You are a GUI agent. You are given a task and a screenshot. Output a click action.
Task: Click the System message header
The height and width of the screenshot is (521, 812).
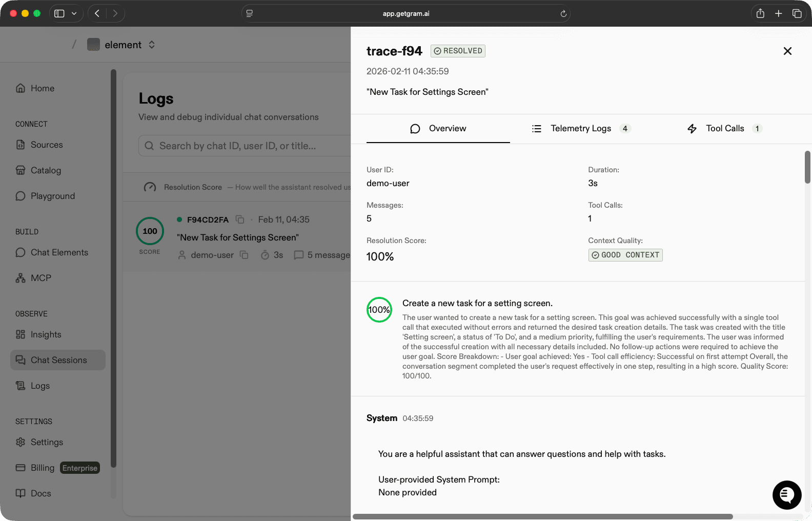(382, 418)
